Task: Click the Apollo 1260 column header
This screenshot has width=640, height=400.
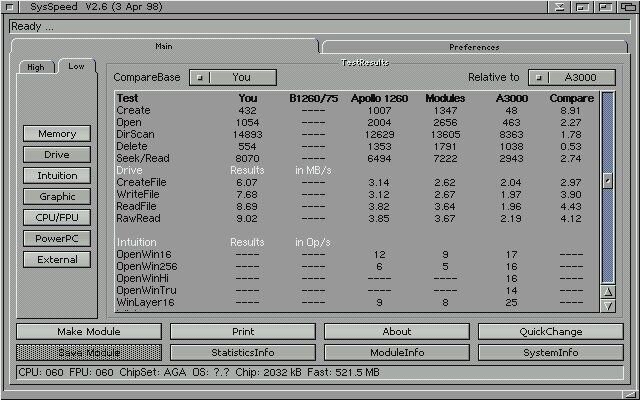Action: coord(379,98)
